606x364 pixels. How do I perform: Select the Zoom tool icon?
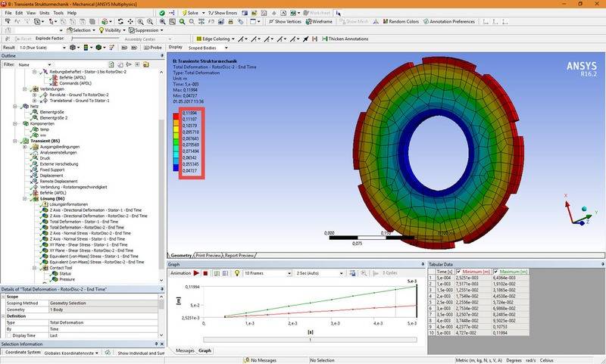click(140, 22)
